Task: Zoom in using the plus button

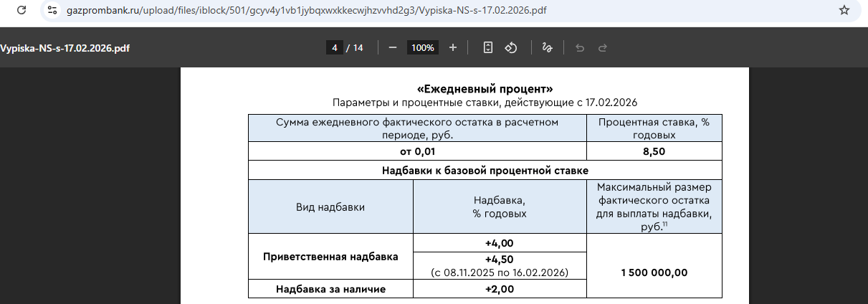Action: click(x=452, y=48)
